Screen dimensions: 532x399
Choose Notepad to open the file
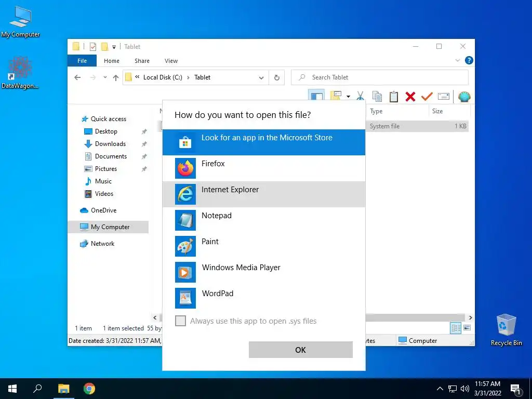click(x=263, y=220)
